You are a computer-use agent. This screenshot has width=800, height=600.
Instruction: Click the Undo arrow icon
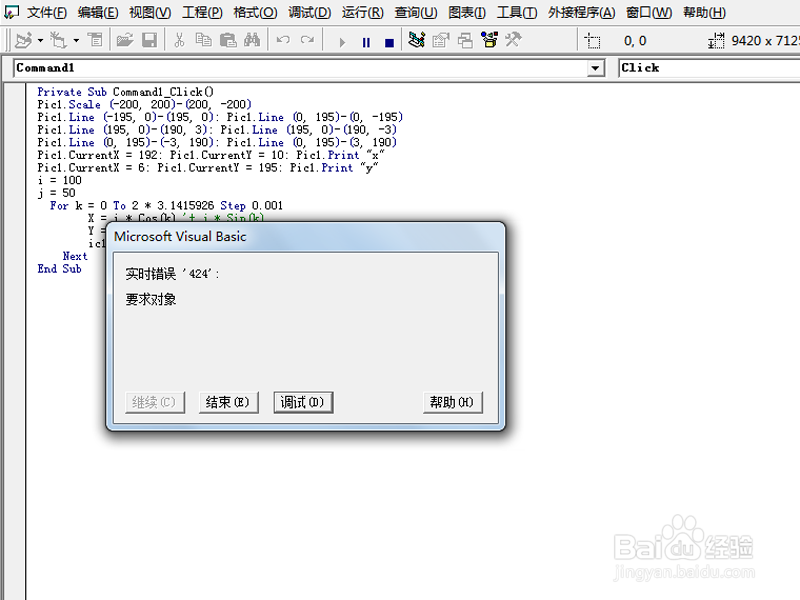pos(283,40)
